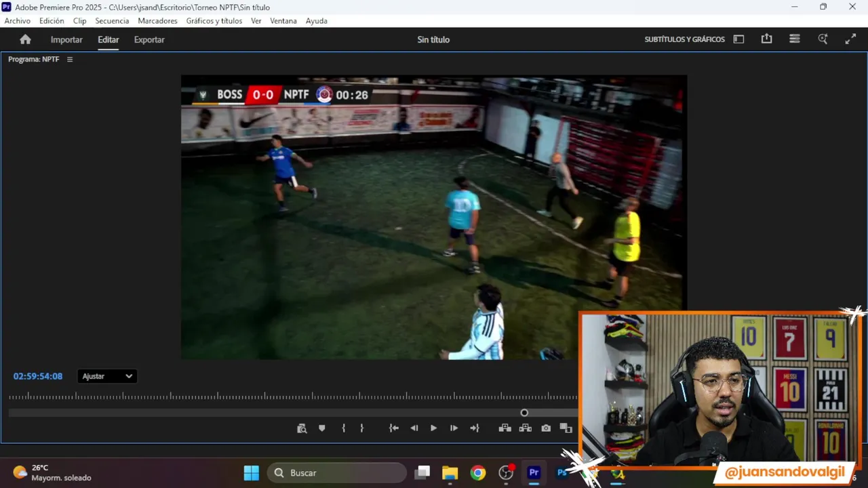The image size is (868, 488).
Task: Open the Archivo menu
Action: (x=18, y=21)
